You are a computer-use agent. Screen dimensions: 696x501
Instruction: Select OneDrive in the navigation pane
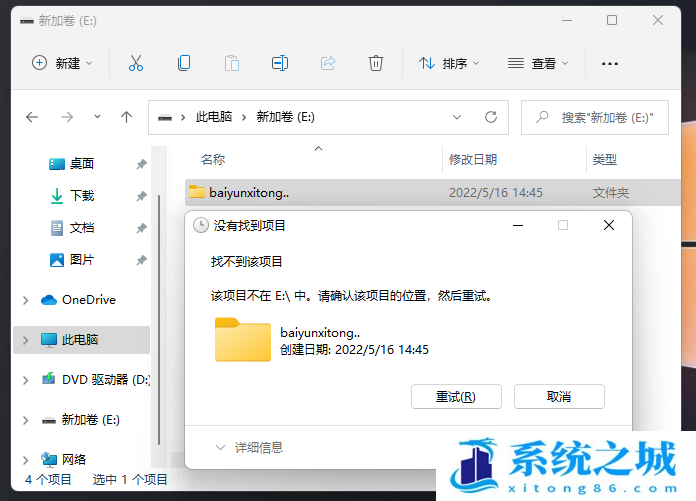[78, 300]
